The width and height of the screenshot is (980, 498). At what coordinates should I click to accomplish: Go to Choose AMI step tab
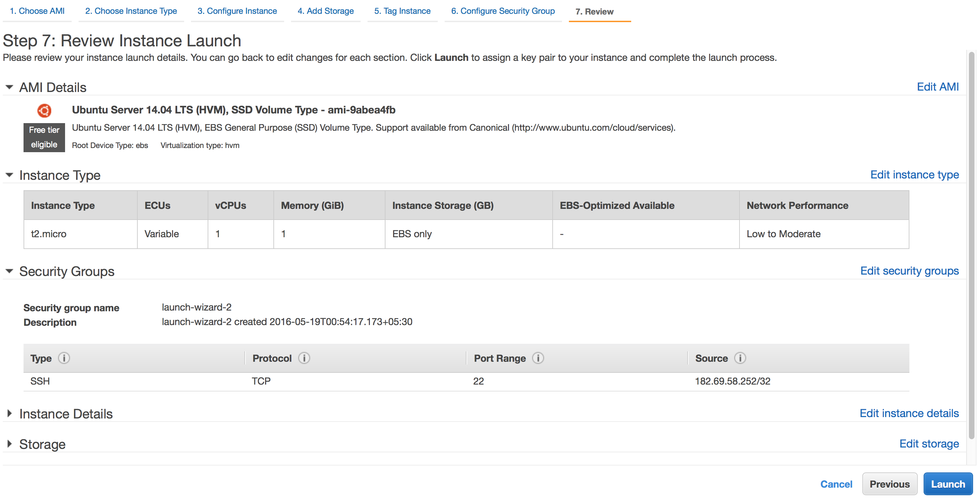(x=37, y=11)
